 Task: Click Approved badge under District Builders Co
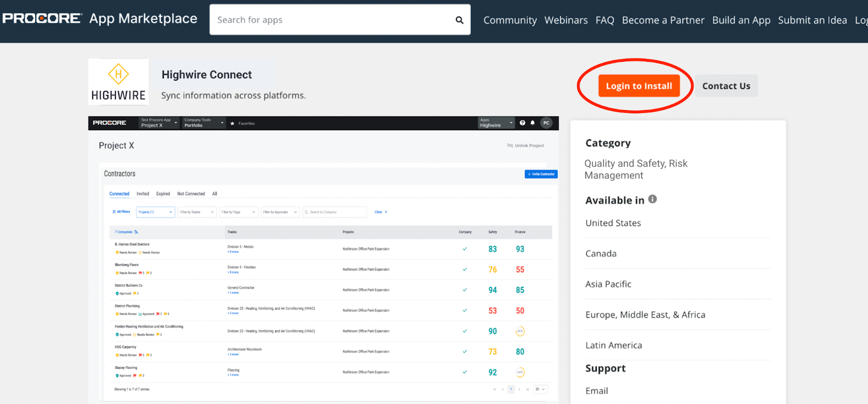point(123,293)
